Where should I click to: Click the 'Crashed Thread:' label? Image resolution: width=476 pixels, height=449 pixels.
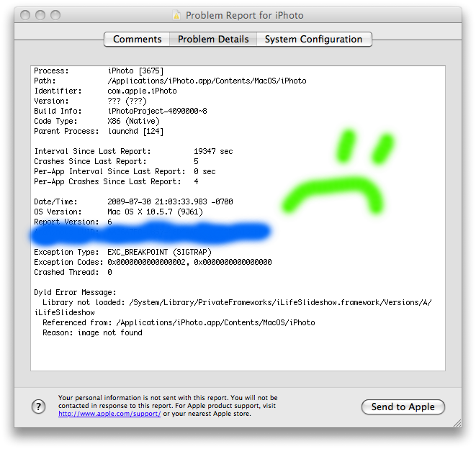point(66,272)
